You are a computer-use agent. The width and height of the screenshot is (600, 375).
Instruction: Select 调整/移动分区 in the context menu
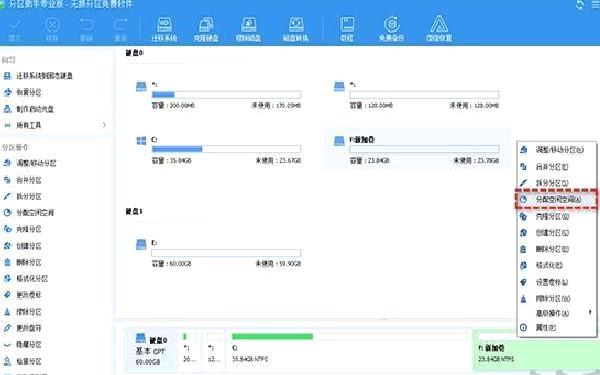[557, 150]
